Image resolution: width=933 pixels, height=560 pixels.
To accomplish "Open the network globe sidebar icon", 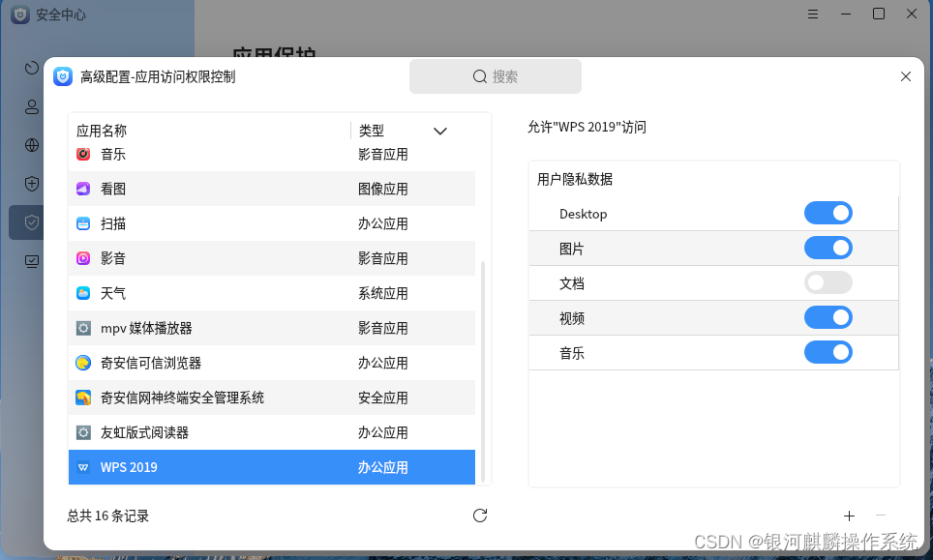I will pos(32,145).
